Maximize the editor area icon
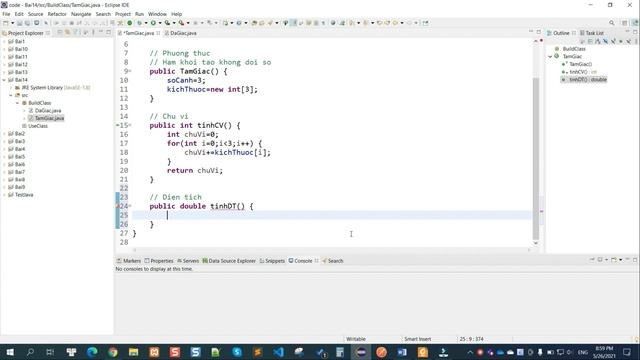The image size is (640, 360). 538,32
